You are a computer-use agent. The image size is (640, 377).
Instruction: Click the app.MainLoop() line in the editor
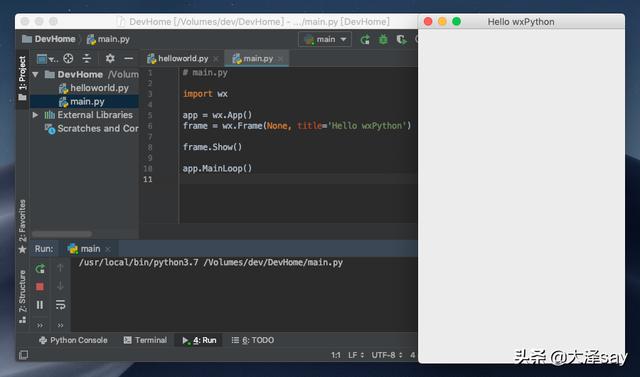click(217, 168)
